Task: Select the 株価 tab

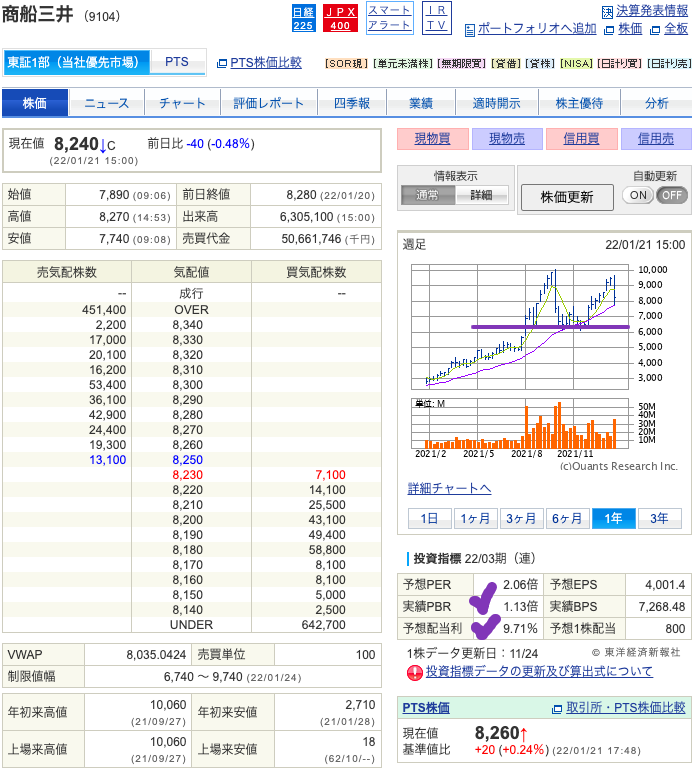Action: click(35, 103)
